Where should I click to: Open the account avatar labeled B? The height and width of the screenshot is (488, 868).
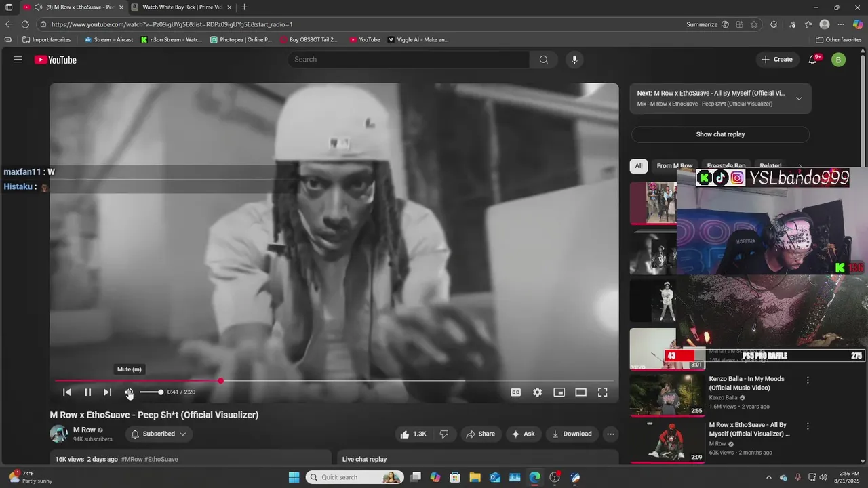tap(839, 60)
